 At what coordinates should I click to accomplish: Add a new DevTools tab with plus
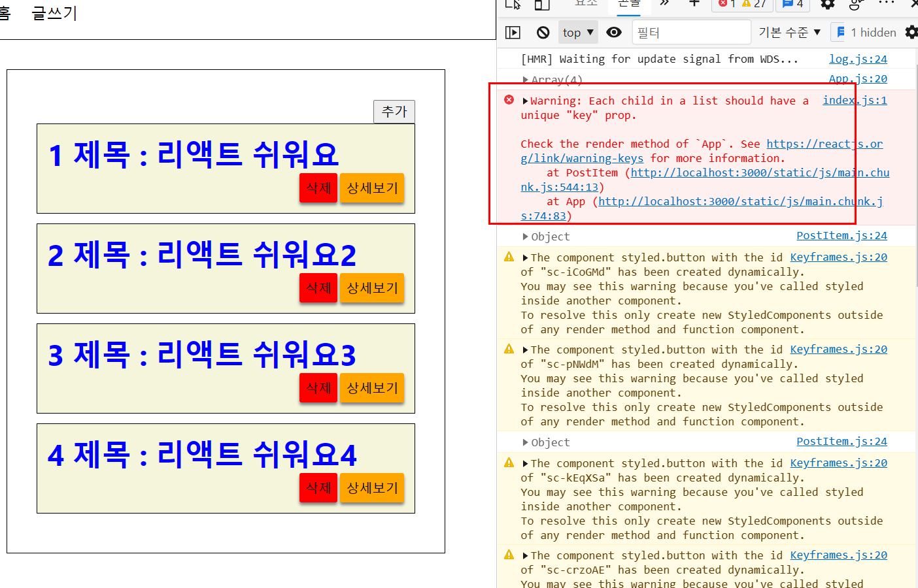tap(694, 3)
